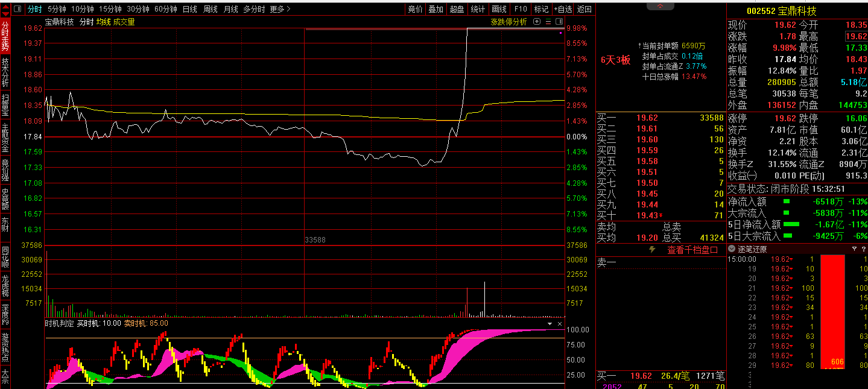Click the 买五 price 19.58 row
Viewport: 868px width, 389px height.
coord(661,161)
